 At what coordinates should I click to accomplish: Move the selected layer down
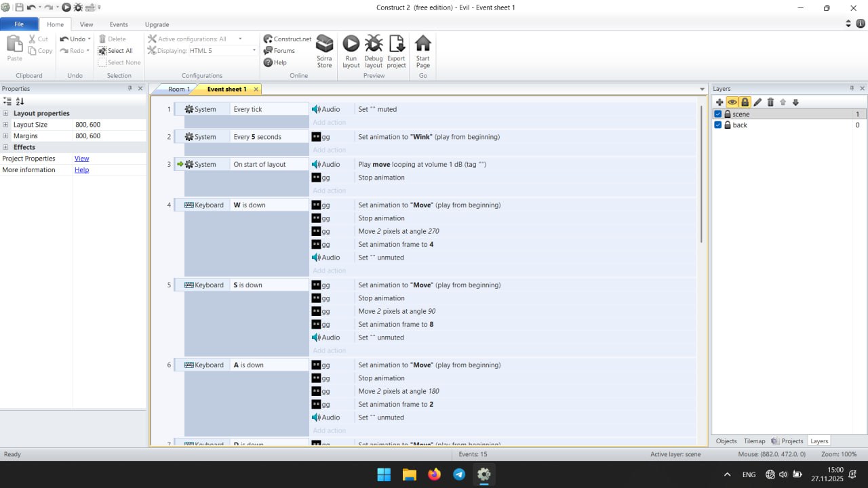(x=795, y=102)
